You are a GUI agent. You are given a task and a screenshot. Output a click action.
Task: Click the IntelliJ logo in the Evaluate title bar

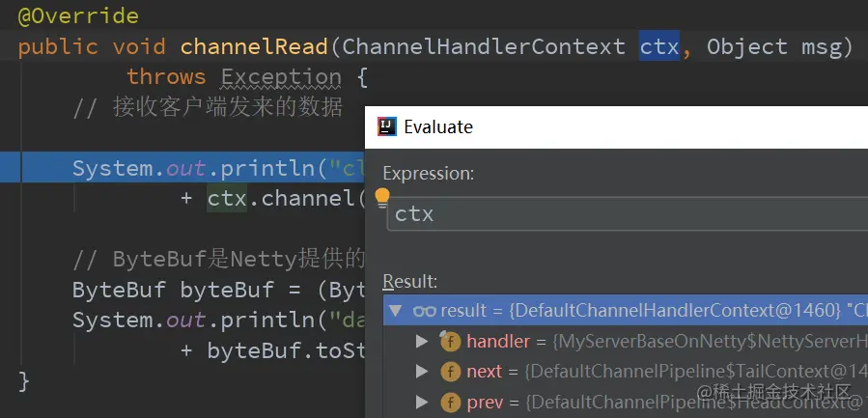pyautogui.click(x=387, y=126)
